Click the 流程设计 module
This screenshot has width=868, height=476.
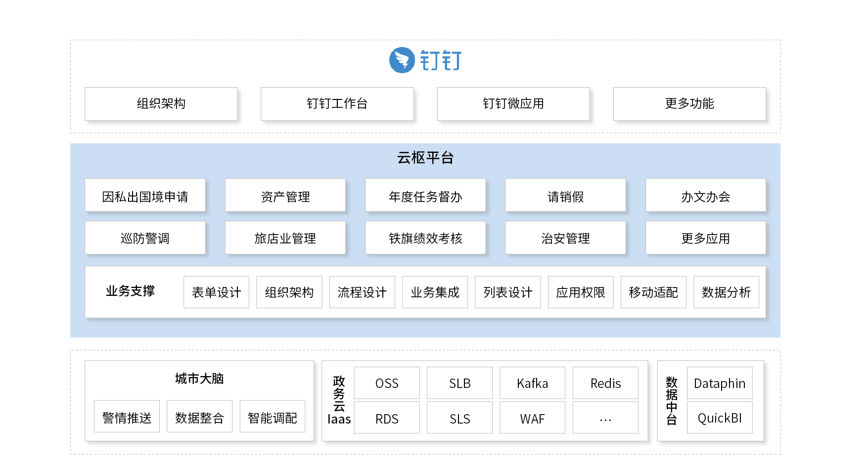[x=362, y=292]
